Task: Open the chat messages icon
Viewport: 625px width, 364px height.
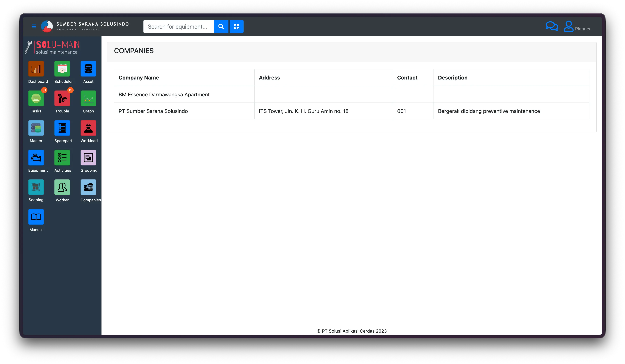Action: pyautogui.click(x=552, y=26)
